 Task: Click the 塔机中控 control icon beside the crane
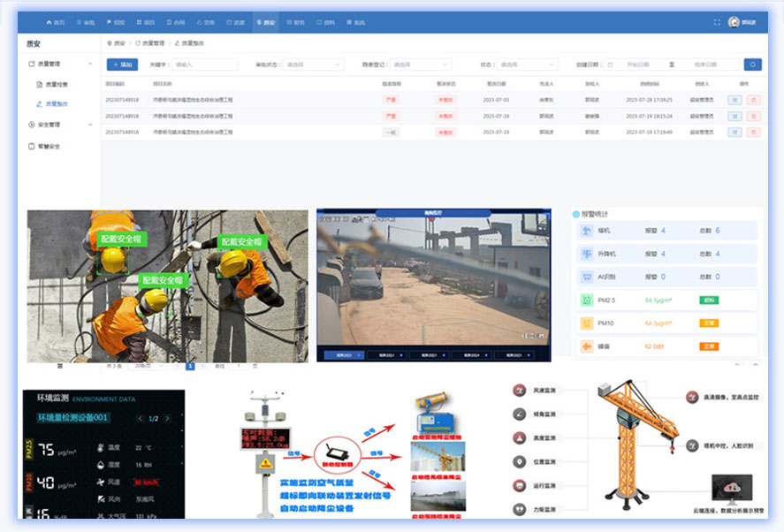click(x=692, y=445)
